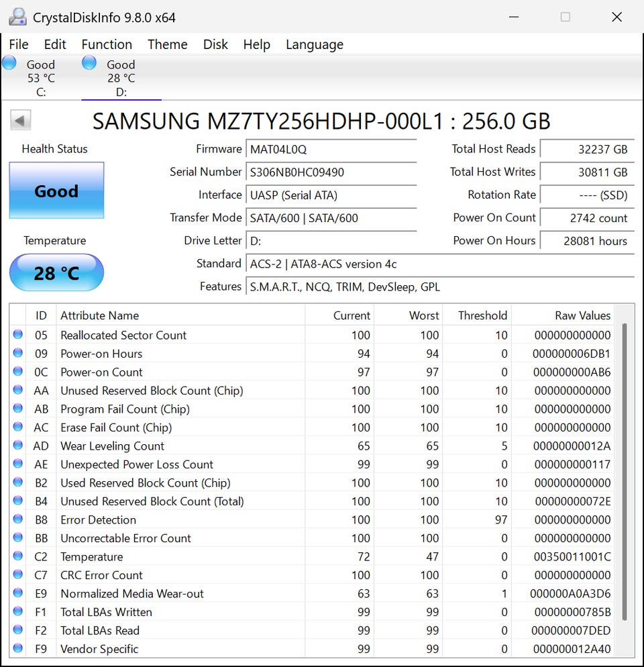Screen dimensions: 644x667
Task: Click the attribute table vertical scrollbar
Action: click(625, 471)
